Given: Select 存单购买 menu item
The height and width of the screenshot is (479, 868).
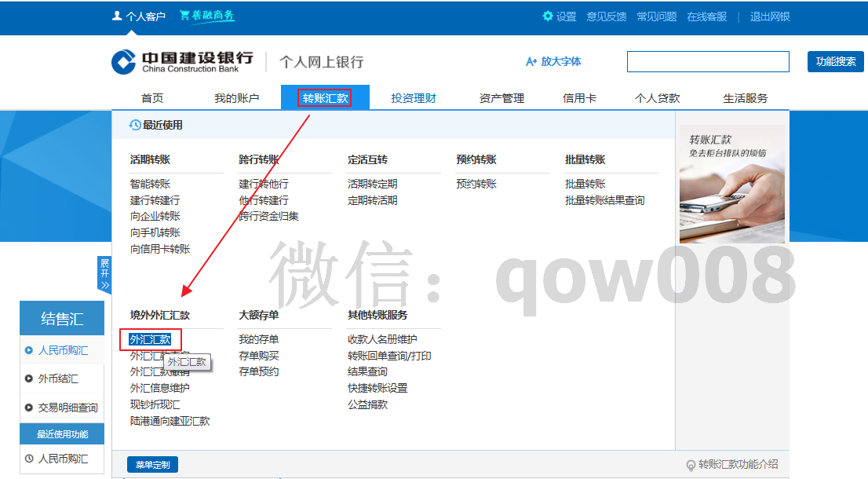Looking at the screenshot, I should click(258, 356).
